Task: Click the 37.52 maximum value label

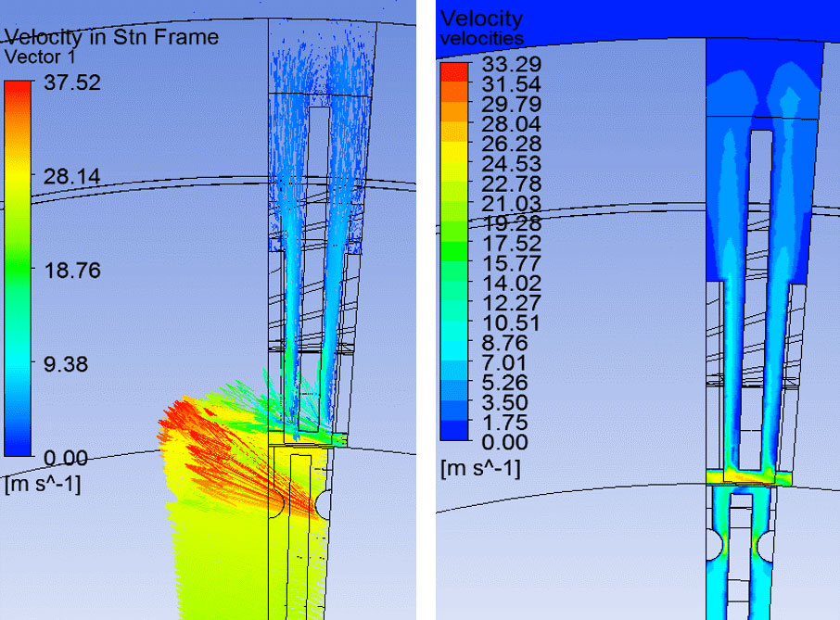Action: (x=72, y=82)
